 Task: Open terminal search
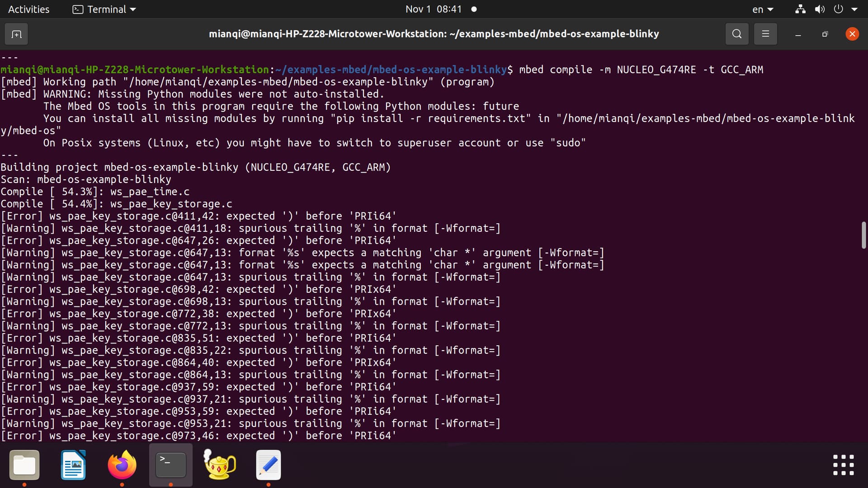coord(736,34)
